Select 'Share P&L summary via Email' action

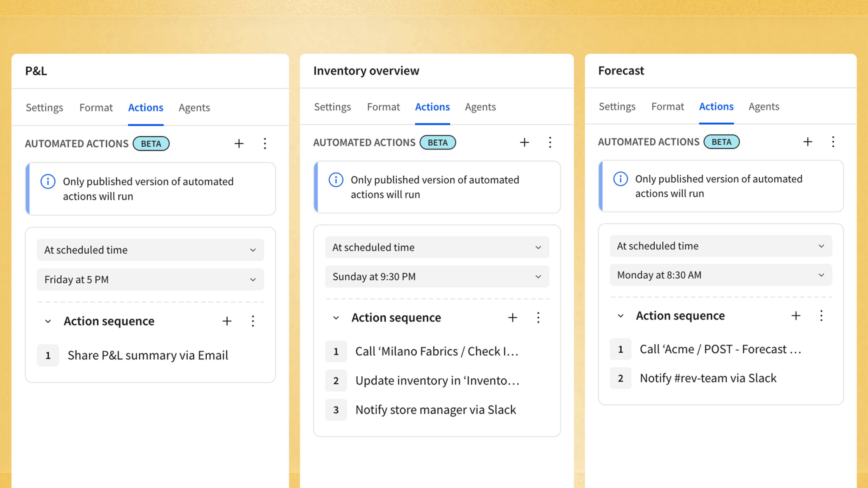[148, 355]
